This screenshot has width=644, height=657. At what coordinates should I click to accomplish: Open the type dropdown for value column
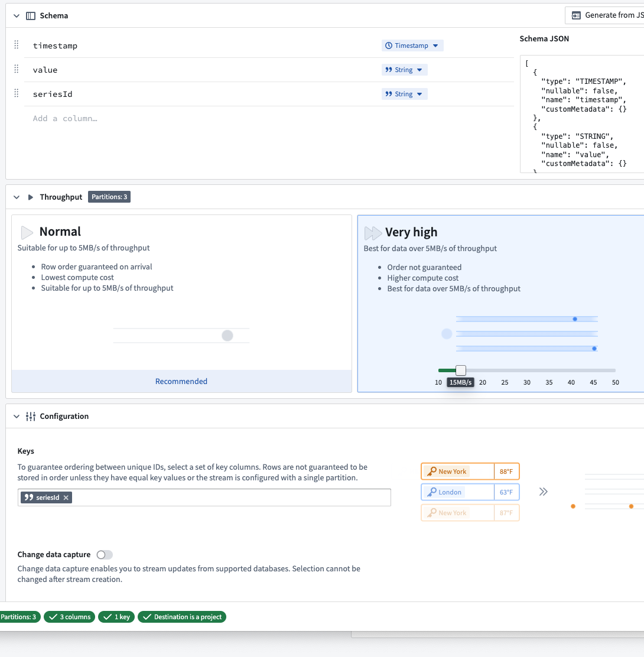[x=404, y=70]
